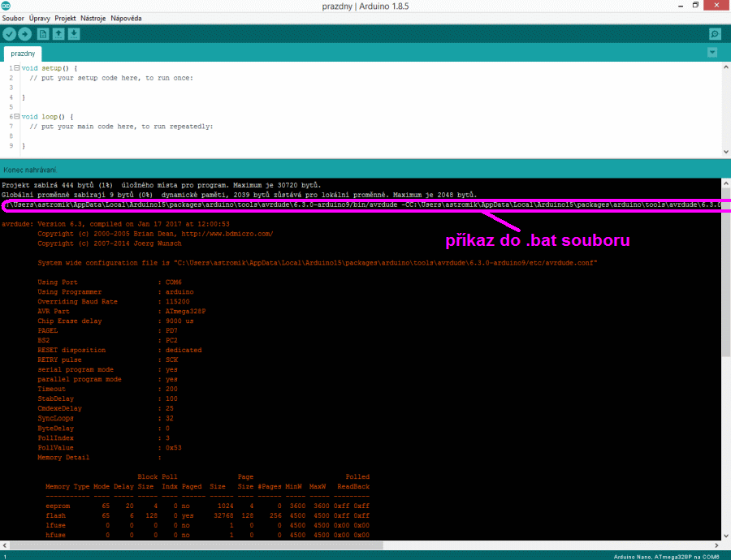Screen dimensions: 731x560
Task: Create a new sketch with New icon
Action: tap(42, 34)
